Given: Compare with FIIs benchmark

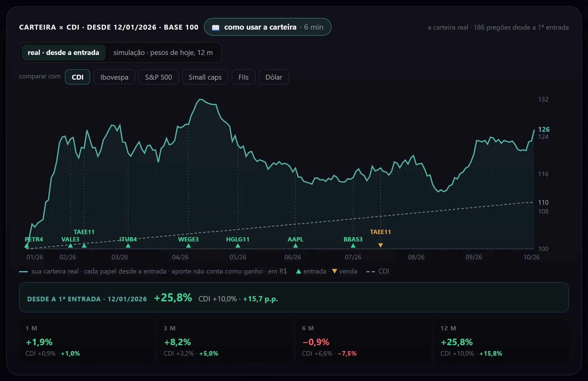Looking at the screenshot, I should [x=243, y=77].
